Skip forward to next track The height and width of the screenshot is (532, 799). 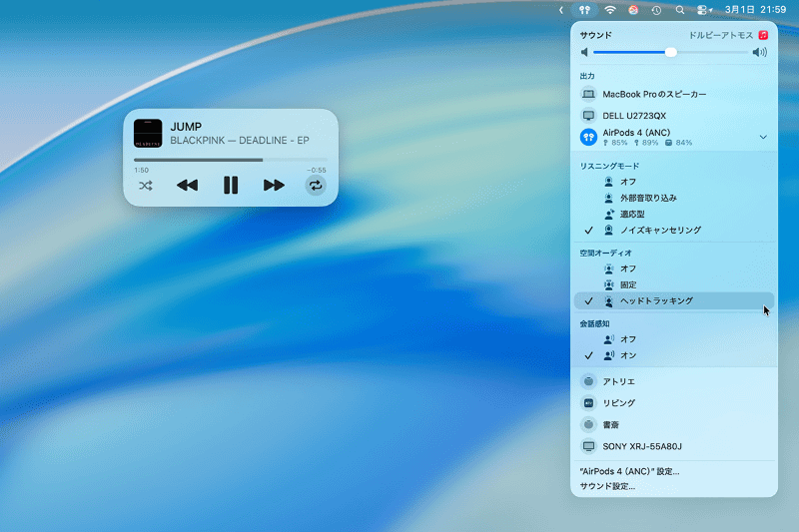click(274, 186)
